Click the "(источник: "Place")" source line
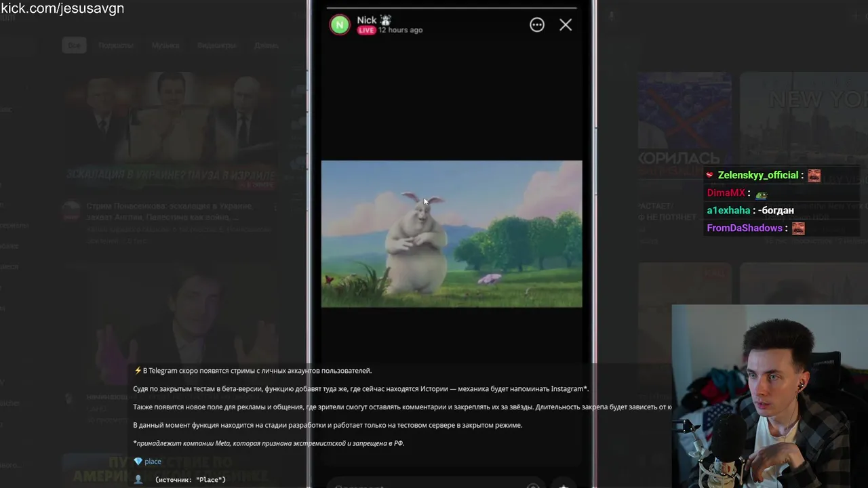This screenshot has width=868, height=488. click(191, 479)
